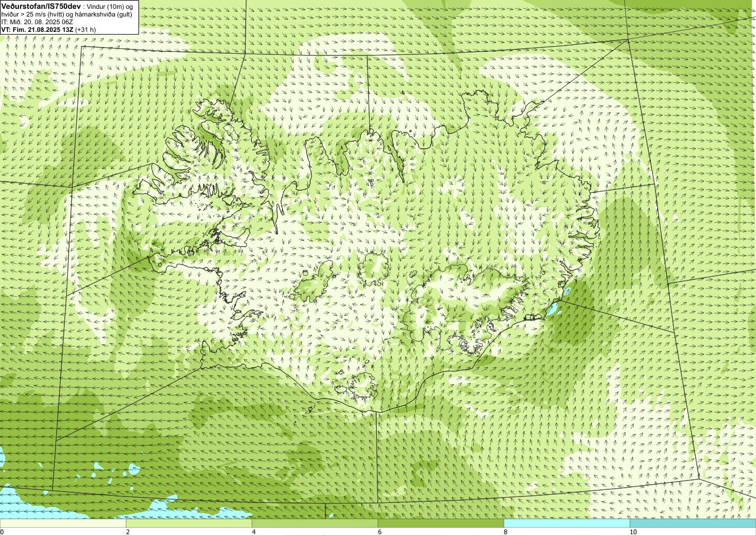Click the 0-2 m/s legend color band
The width and height of the screenshot is (756, 536).
coord(63,523)
